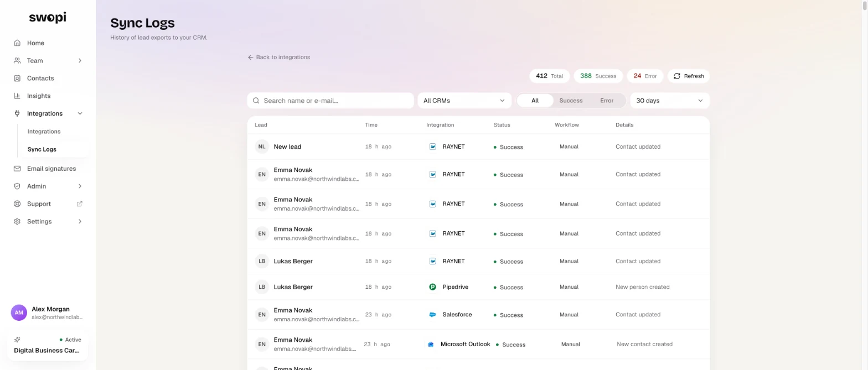Viewport: 868px width, 370px height.
Task: Click 'New contact created' detail text
Action: coord(645,344)
